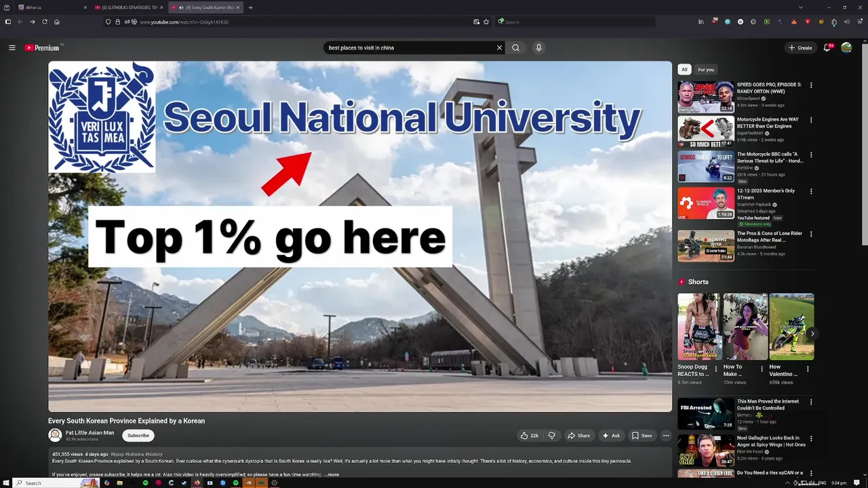Open options for How To Make short
This screenshot has height=488, width=868.
[x=762, y=369]
